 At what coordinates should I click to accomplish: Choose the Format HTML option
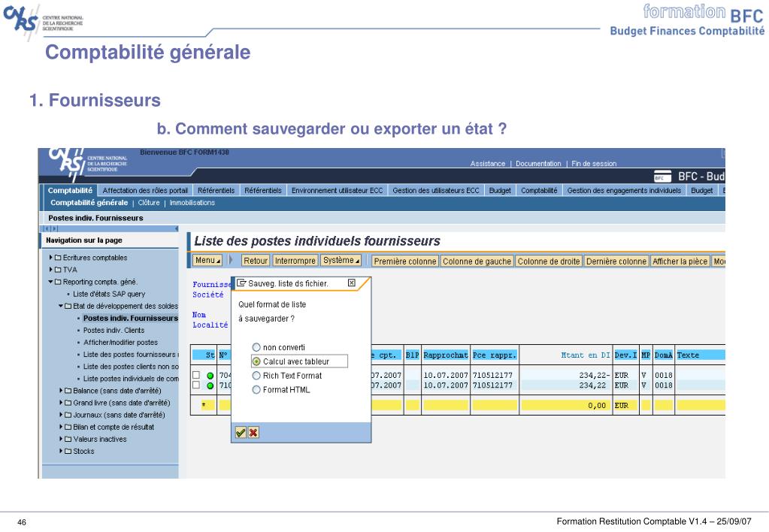click(x=281, y=390)
